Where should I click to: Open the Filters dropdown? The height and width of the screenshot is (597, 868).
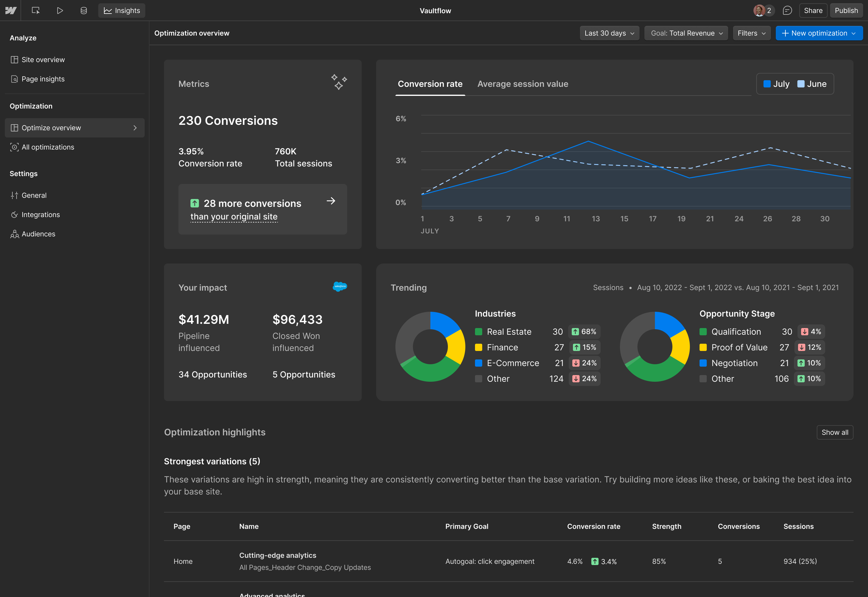751,33
